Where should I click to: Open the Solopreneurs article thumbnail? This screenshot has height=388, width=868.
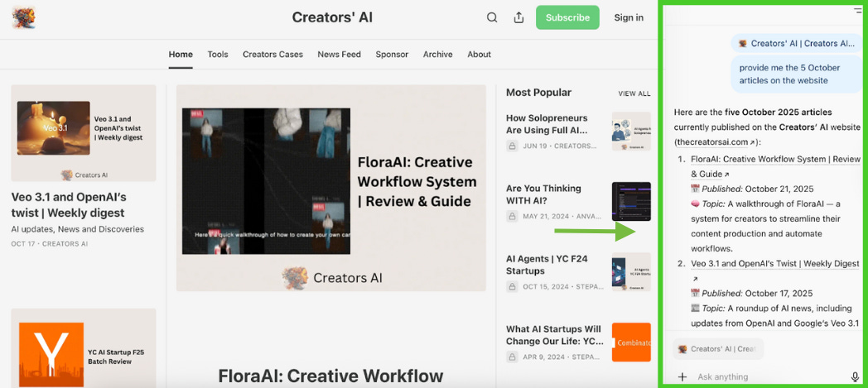631,132
